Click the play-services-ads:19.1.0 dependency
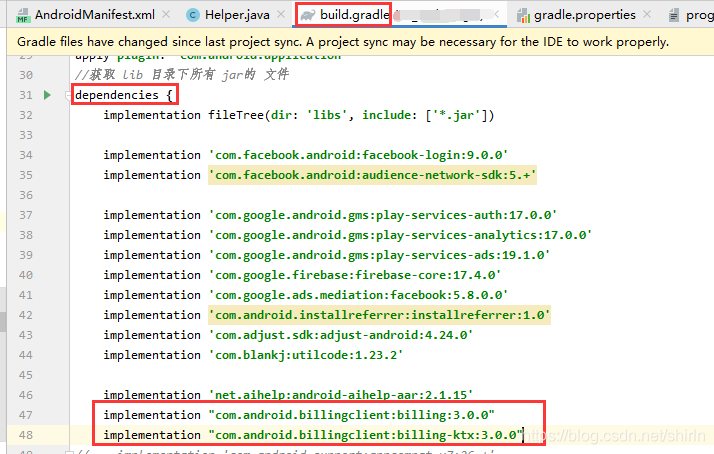714x454 pixels. (379, 255)
